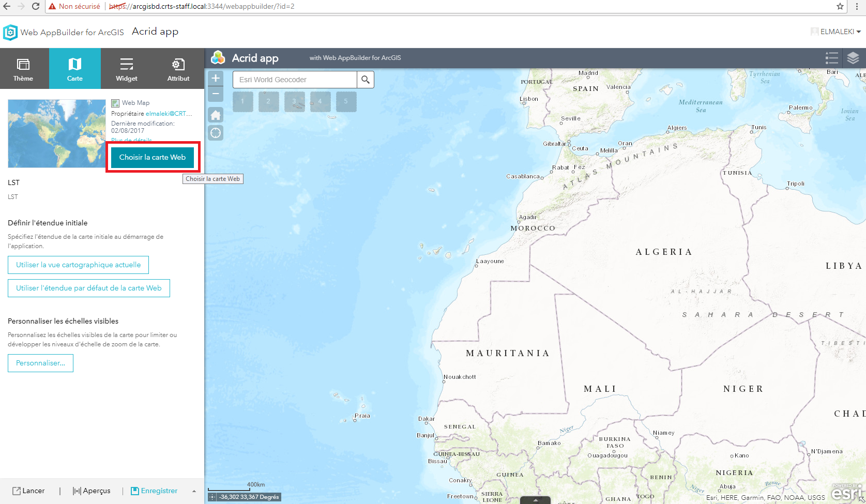Expand the Enregistrer save options arrow

[194, 491]
